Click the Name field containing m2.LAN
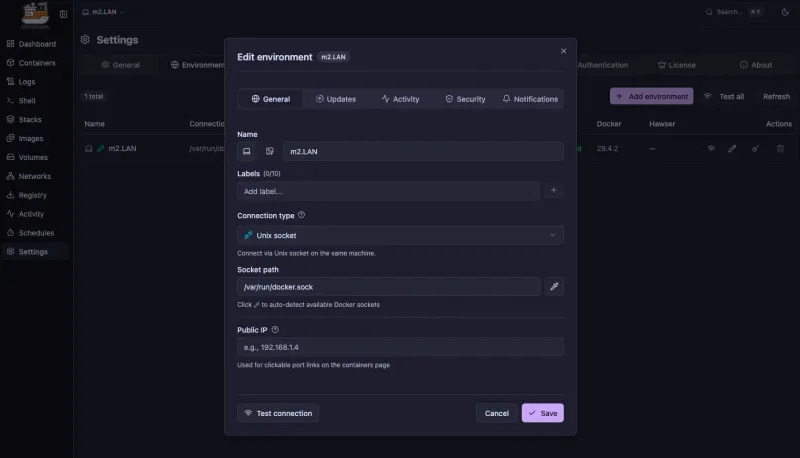This screenshot has height=458, width=800. click(x=423, y=151)
